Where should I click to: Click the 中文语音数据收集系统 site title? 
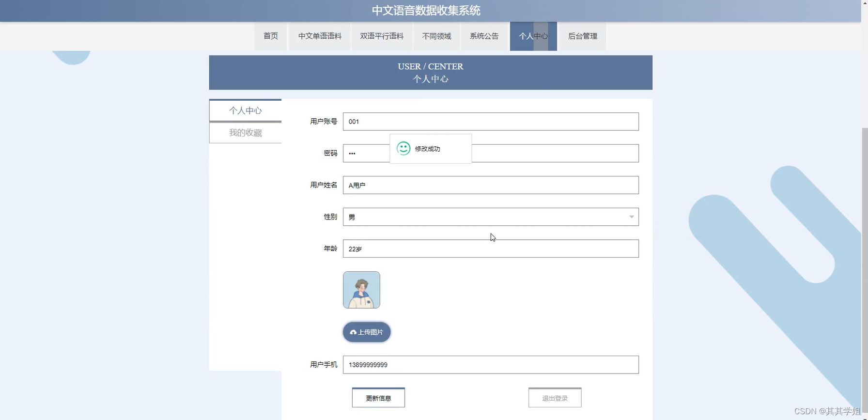426,11
